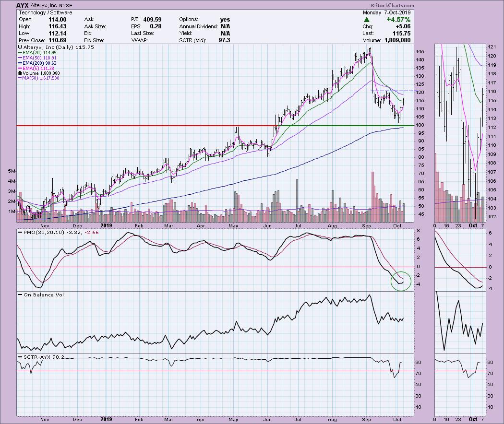Click the Technology / Software sector label
This screenshot has width=504, height=424.
click(x=45, y=12)
